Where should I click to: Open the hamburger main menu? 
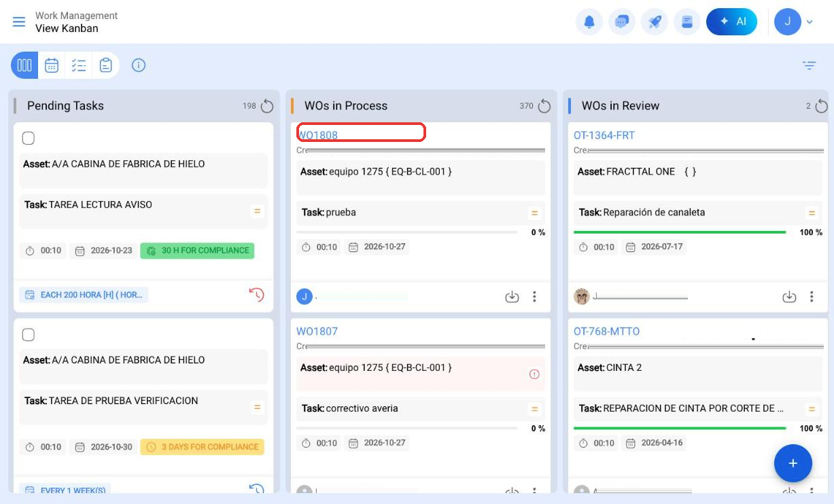pyautogui.click(x=19, y=22)
